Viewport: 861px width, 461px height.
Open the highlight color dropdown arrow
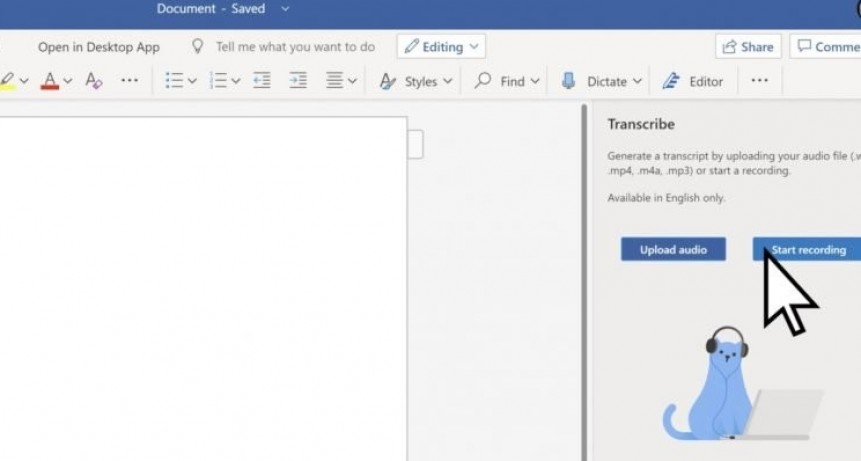[x=24, y=81]
